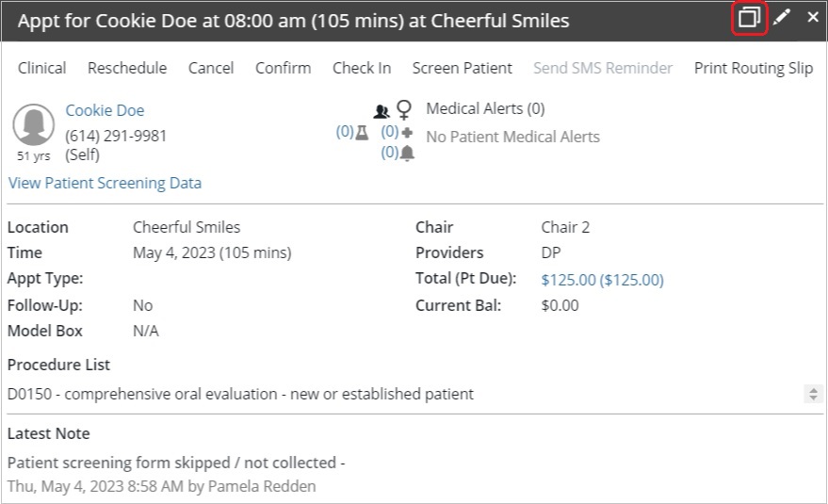The image size is (828, 504).
Task: Click the medical plus cross icon
Action: pos(407,132)
